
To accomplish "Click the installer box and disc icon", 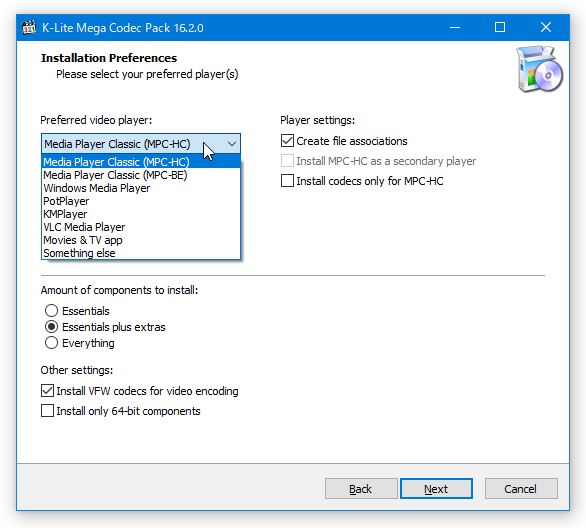I will (x=540, y=69).
